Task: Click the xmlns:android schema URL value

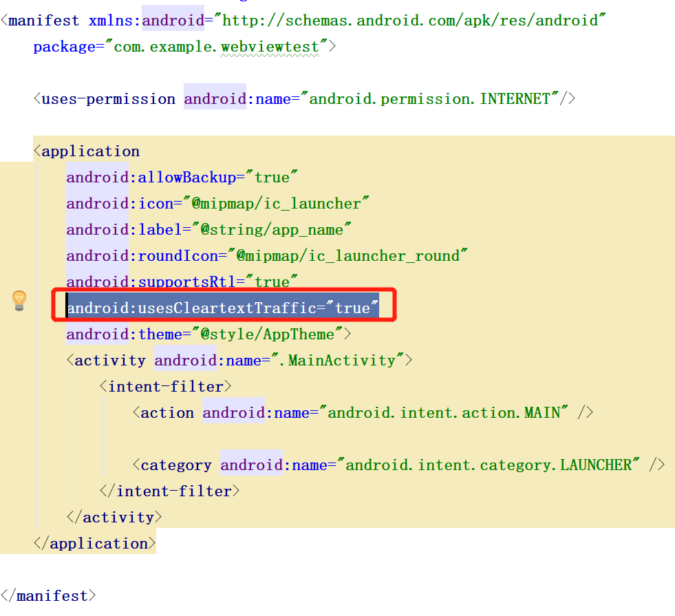Action: (410, 21)
